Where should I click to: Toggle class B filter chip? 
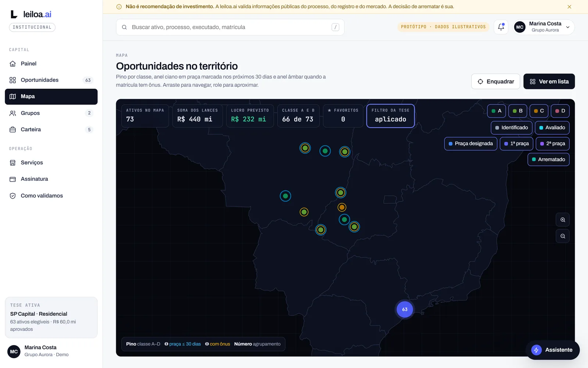tap(518, 111)
